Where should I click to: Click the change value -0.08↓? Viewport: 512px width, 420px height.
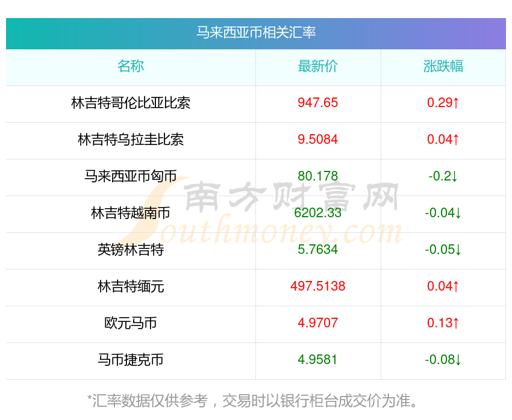[x=443, y=360]
